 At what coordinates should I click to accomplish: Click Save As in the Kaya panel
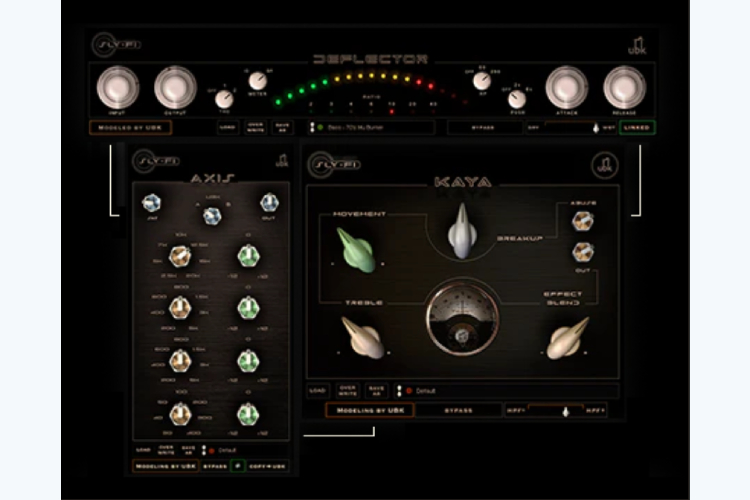[376, 391]
